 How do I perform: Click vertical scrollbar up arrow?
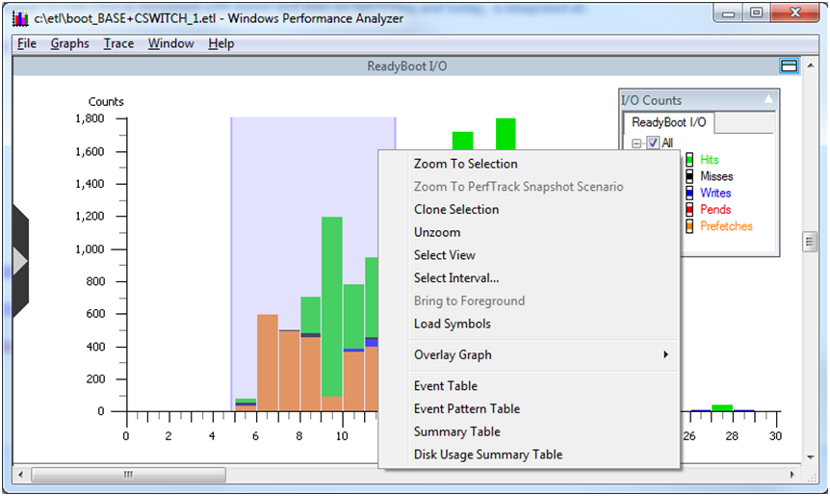click(810, 66)
